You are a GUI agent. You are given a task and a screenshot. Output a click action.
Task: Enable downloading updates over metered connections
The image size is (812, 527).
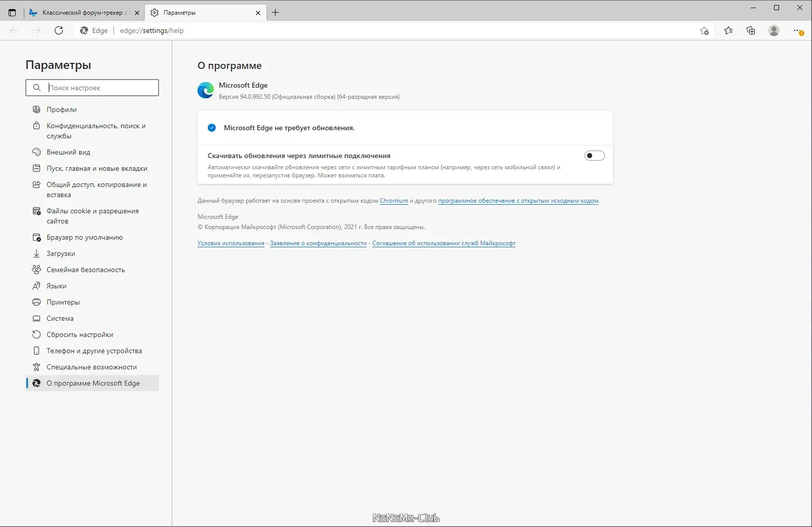pyautogui.click(x=594, y=156)
